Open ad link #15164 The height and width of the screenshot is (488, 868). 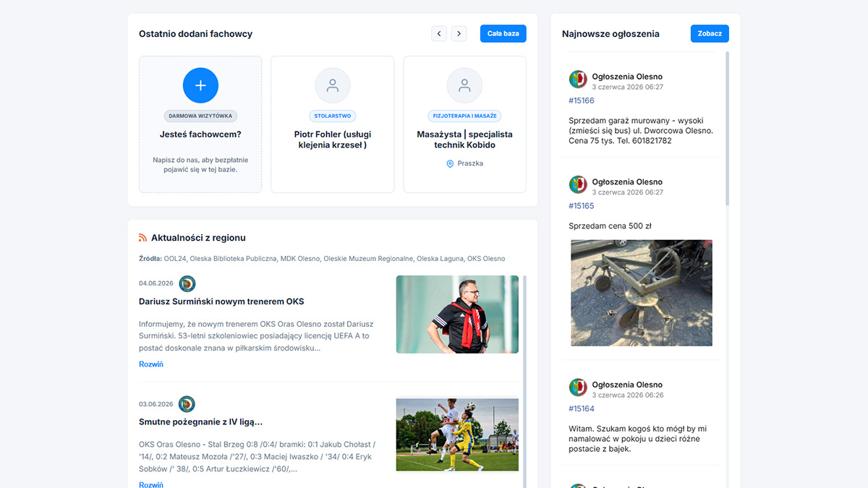pyautogui.click(x=582, y=408)
